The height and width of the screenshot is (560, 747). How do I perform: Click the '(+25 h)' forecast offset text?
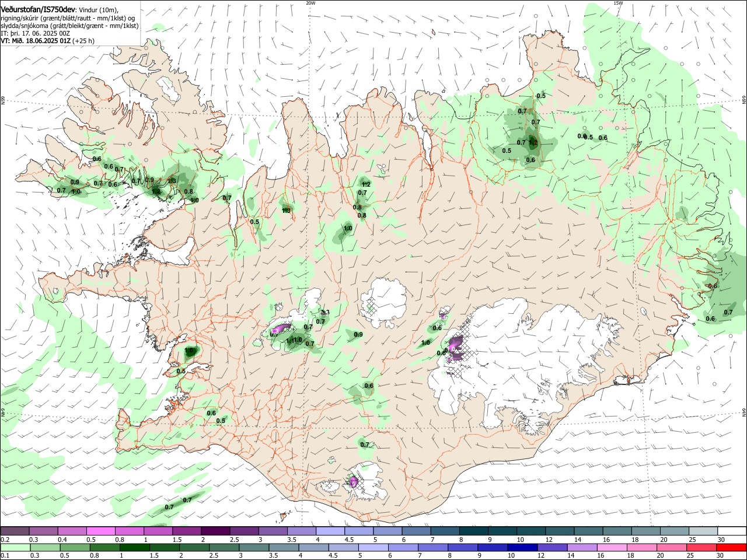click(84, 41)
